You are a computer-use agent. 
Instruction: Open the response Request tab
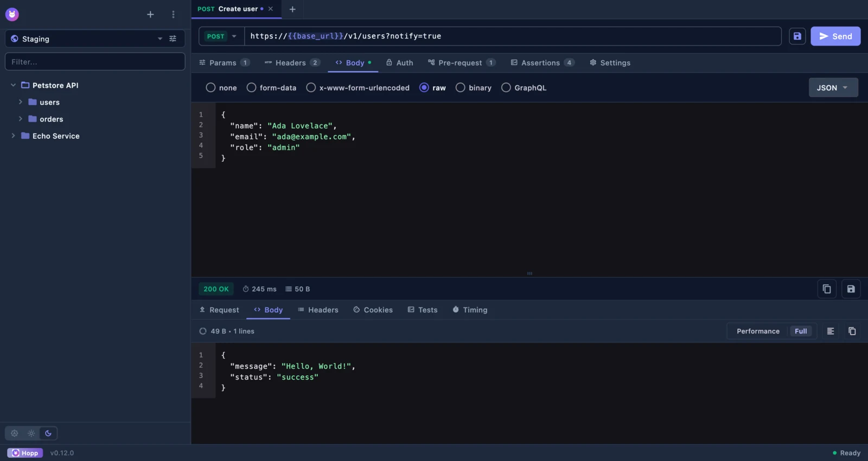[219, 310]
